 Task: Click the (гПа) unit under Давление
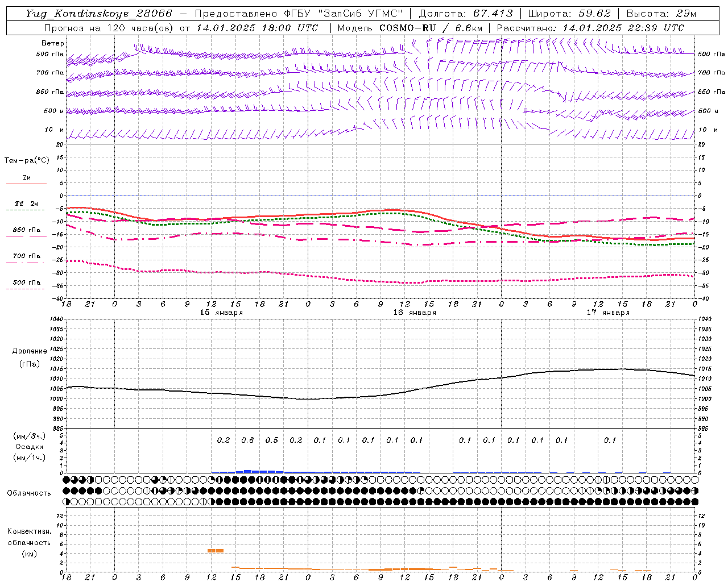tap(29, 364)
